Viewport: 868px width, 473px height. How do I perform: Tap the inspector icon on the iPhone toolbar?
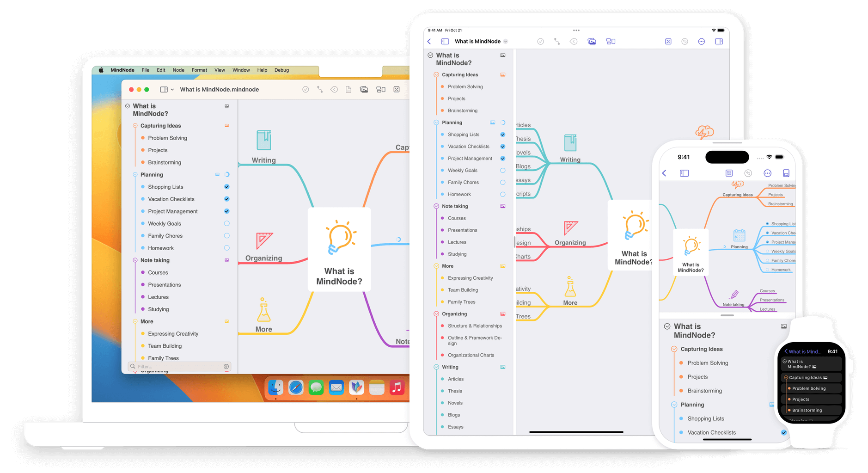click(x=786, y=173)
